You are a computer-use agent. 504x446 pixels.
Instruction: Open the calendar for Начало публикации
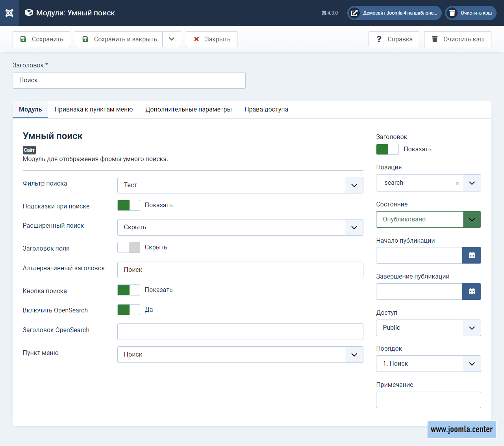coord(472,255)
